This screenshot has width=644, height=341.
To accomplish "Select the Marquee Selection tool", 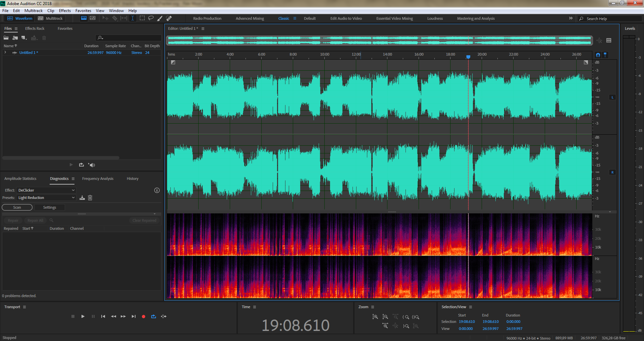I will (x=142, y=18).
